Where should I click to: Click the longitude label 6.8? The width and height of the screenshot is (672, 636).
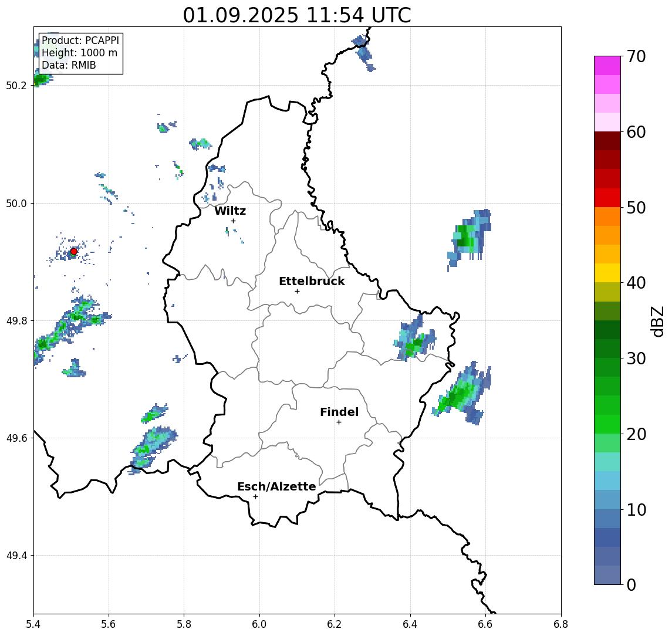pyautogui.click(x=560, y=624)
